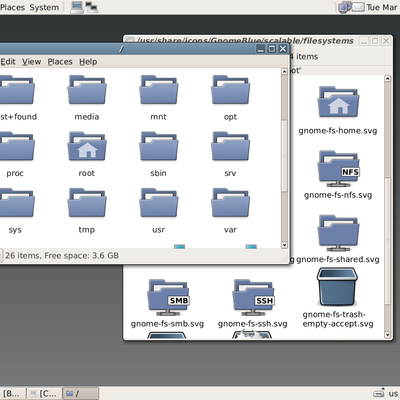The height and width of the screenshot is (400, 400).
Task: Open the View menu
Action: pos(31,62)
